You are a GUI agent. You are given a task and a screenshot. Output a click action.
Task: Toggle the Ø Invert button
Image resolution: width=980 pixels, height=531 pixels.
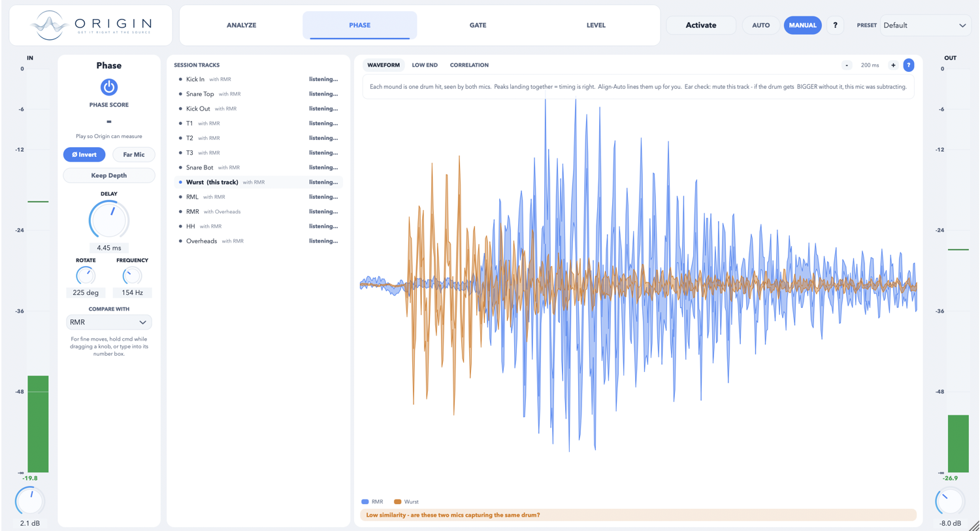pos(84,154)
